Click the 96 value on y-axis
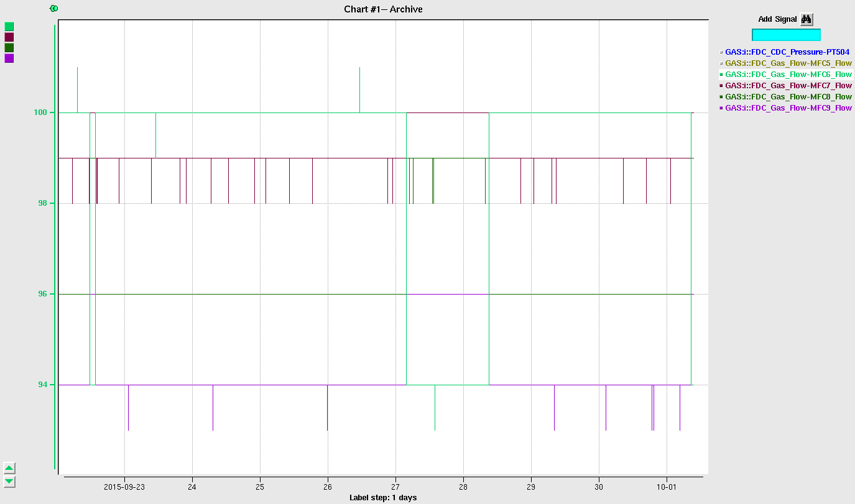 click(44, 294)
